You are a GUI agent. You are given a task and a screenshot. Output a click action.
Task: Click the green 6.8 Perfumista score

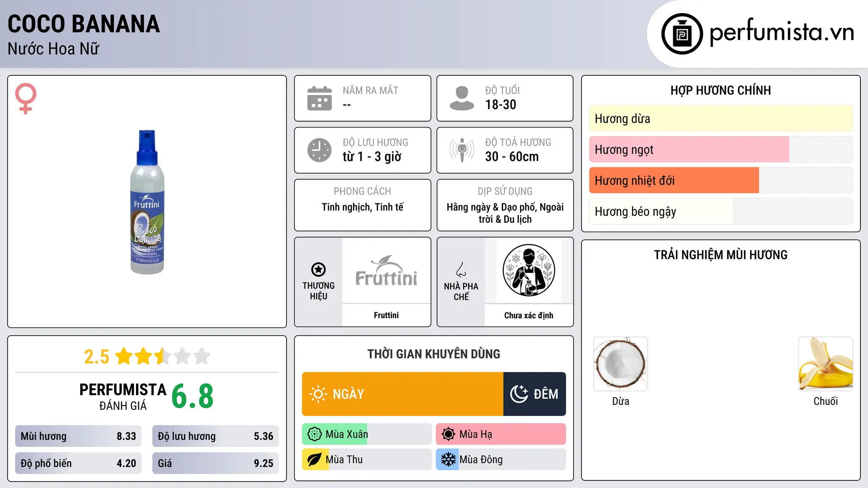pos(192,396)
